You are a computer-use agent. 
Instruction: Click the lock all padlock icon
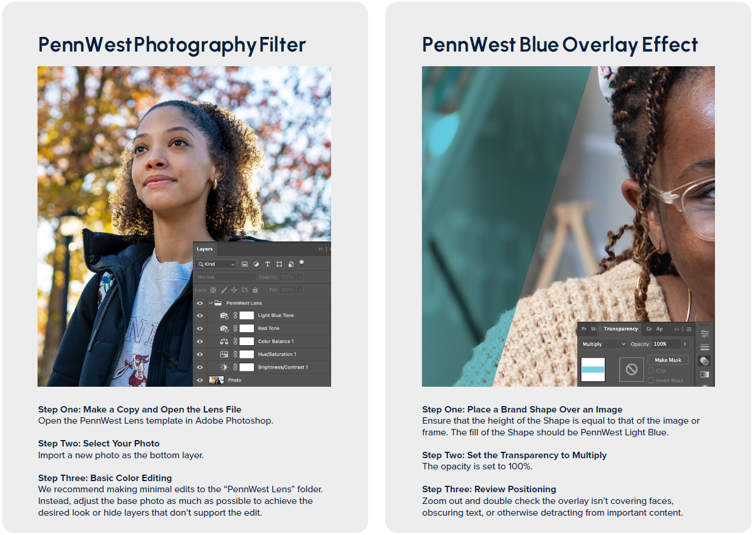tap(256, 290)
